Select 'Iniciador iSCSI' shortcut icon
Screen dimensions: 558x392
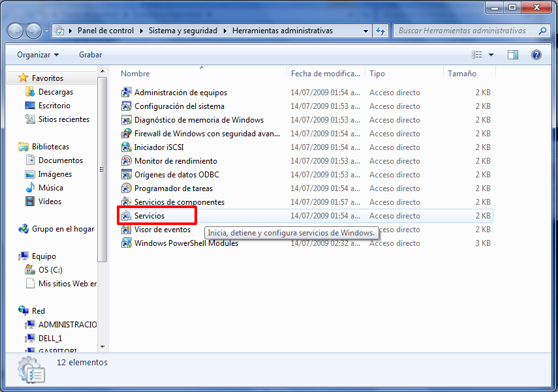(x=127, y=147)
